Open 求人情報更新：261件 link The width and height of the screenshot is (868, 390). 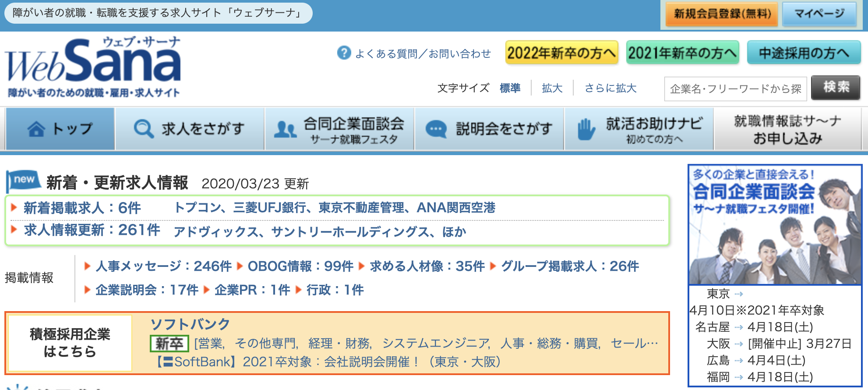click(x=92, y=230)
